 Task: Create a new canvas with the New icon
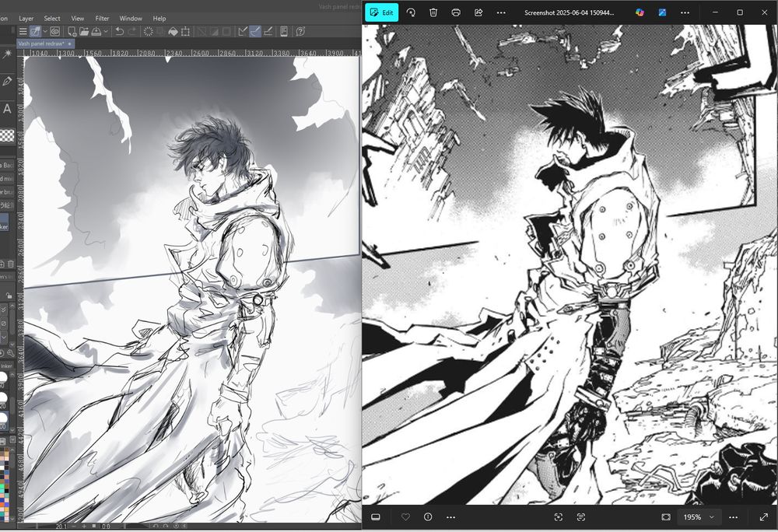pyautogui.click(x=72, y=32)
